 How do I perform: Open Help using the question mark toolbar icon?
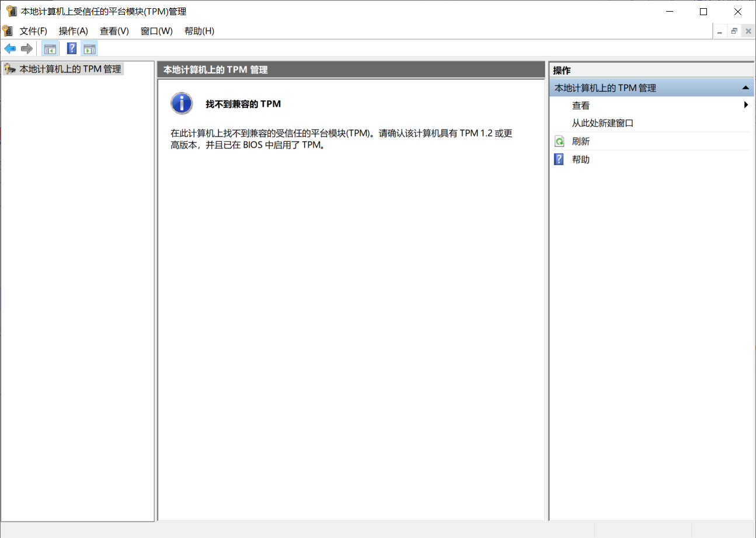coord(71,48)
